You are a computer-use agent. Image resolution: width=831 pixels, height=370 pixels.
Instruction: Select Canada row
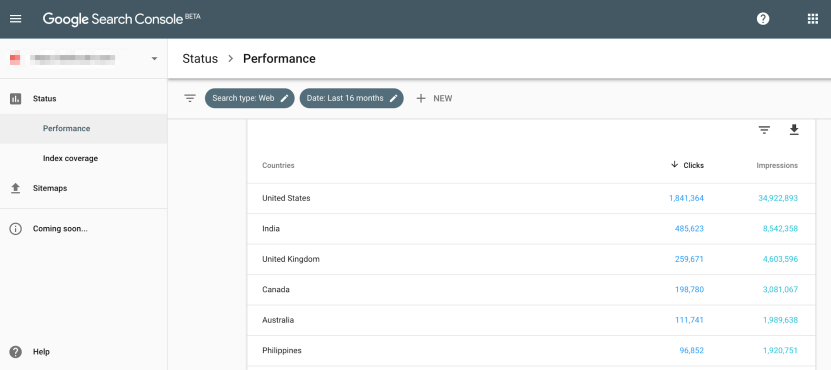click(x=531, y=290)
